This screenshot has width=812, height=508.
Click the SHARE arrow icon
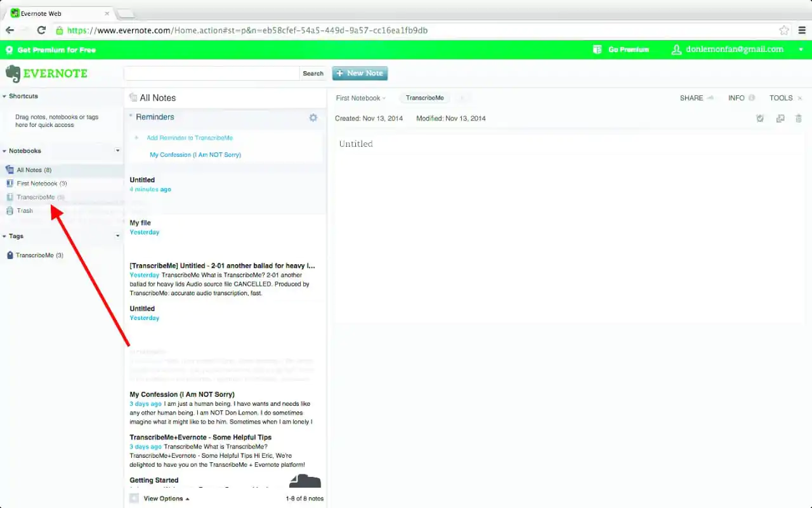pos(710,98)
